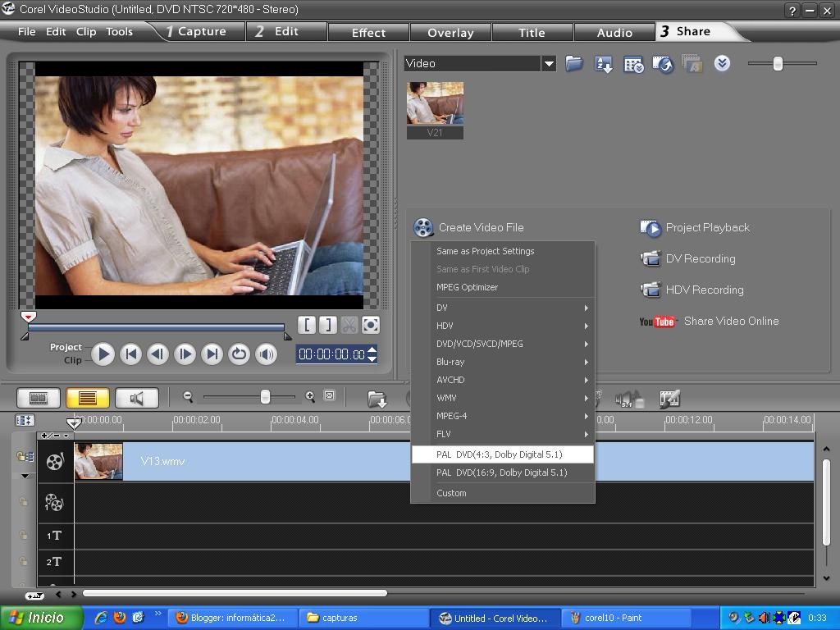Step to the next frame
This screenshot has height=630, width=840.
pyautogui.click(x=185, y=354)
